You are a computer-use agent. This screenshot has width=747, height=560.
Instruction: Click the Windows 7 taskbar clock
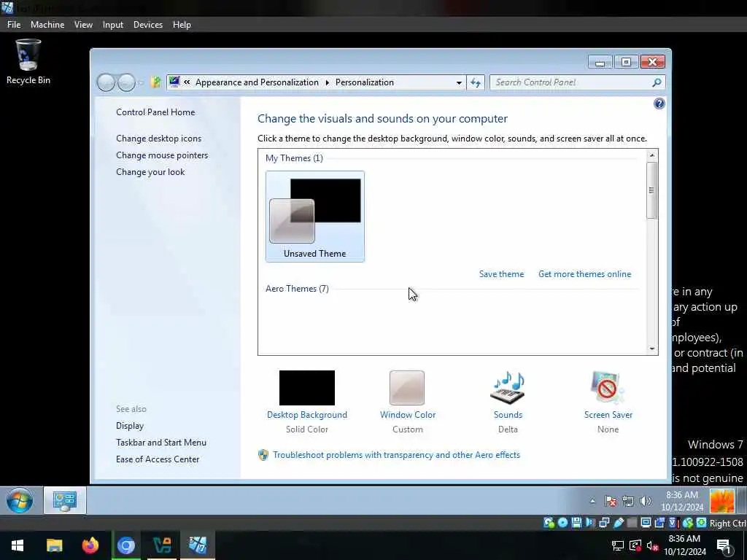click(682, 501)
